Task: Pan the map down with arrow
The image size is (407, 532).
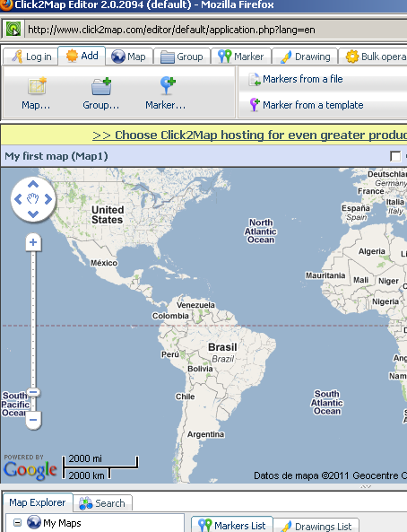Action: coord(33,214)
